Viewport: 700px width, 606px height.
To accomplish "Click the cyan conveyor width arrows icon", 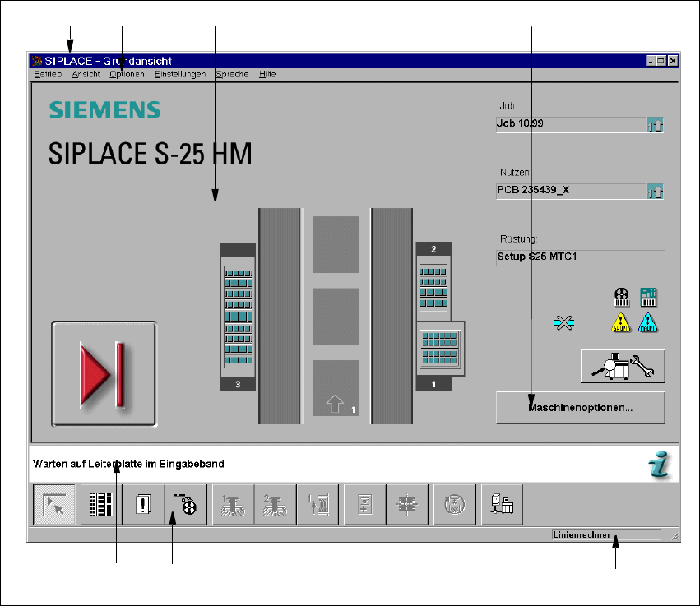I will [x=563, y=322].
